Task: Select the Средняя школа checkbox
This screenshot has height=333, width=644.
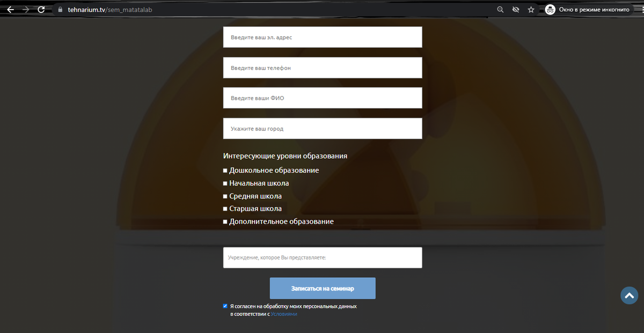Action: click(x=225, y=196)
